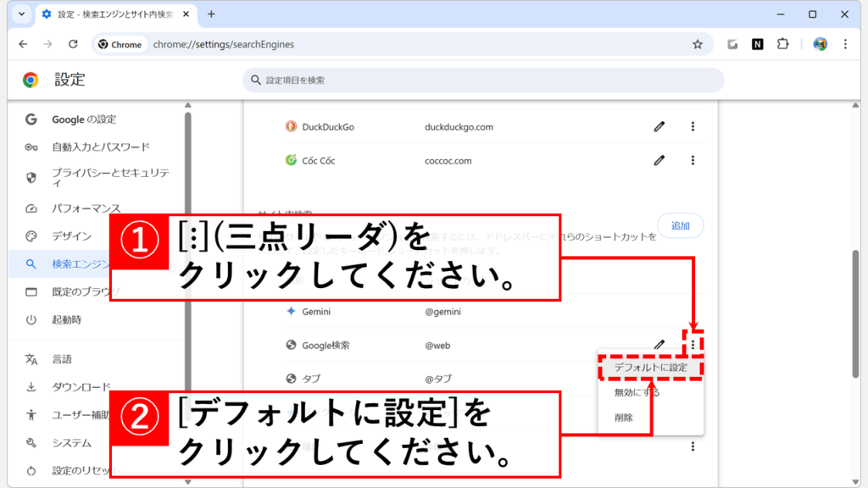This screenshot has height=488, width=868.
Task: Click the duckduckgo.com shortcut text
Action: pos(459,127)
